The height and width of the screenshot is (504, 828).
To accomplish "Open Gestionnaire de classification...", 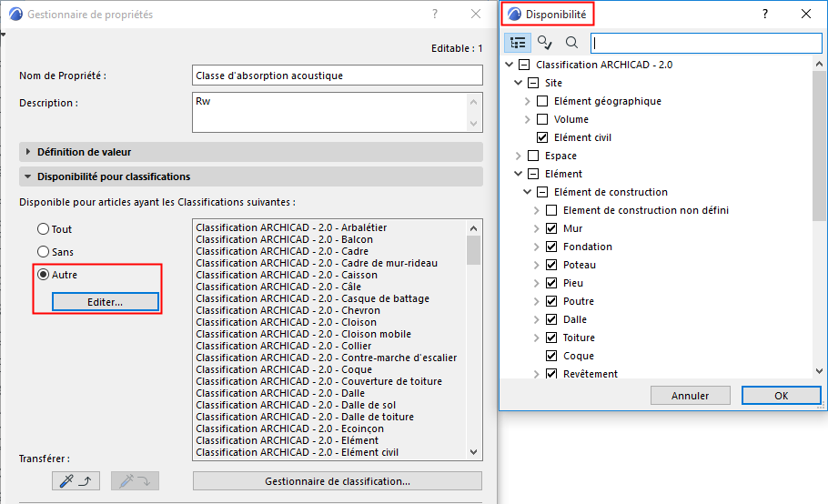I will 338,480.
